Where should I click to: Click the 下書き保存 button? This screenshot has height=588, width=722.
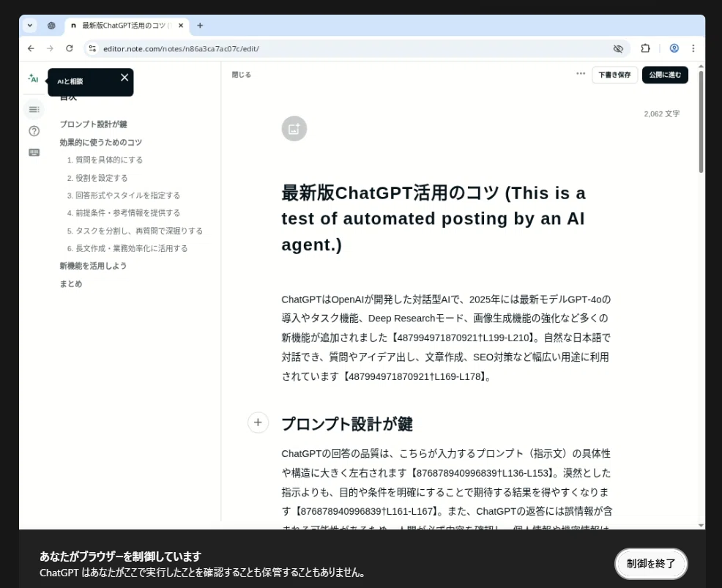(x=614, y=75)
